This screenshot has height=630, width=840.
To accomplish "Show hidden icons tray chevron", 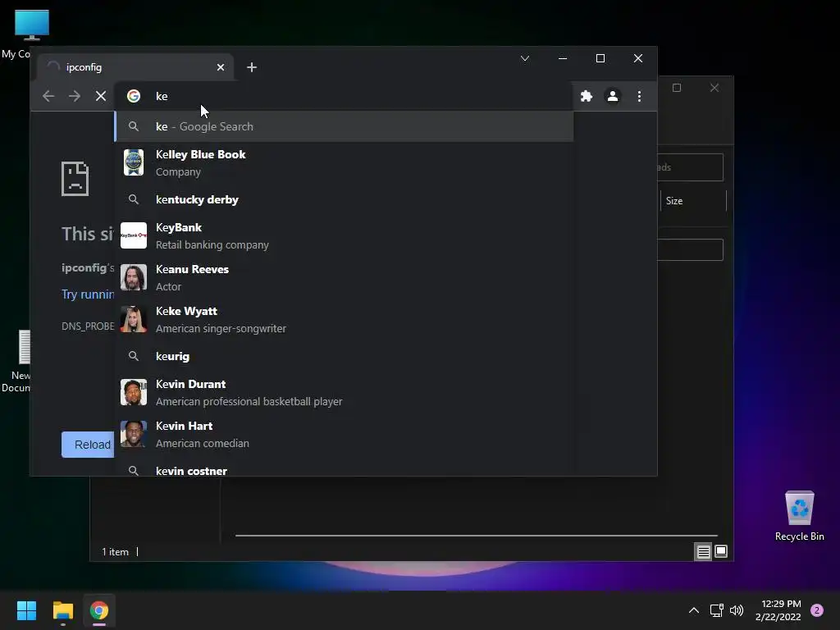I will click(x=694, y=610).
